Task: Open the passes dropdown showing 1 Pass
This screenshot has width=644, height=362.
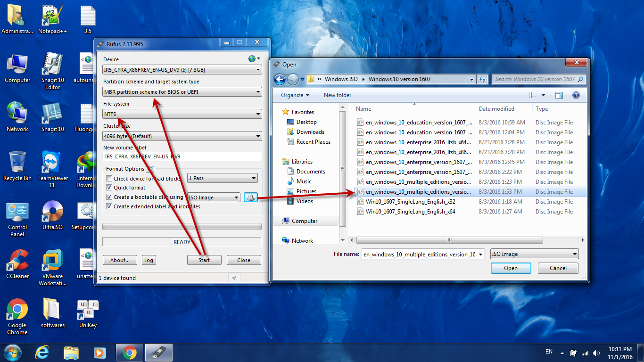Action: [223, 178]
